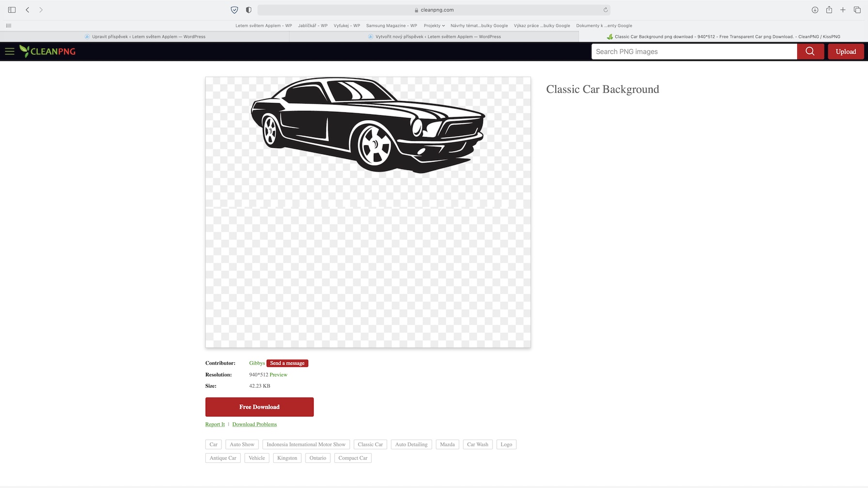Viewport: 868px width, 488px height.
Task: Select the Mazda tag
Action: click(x=448, y=444)
